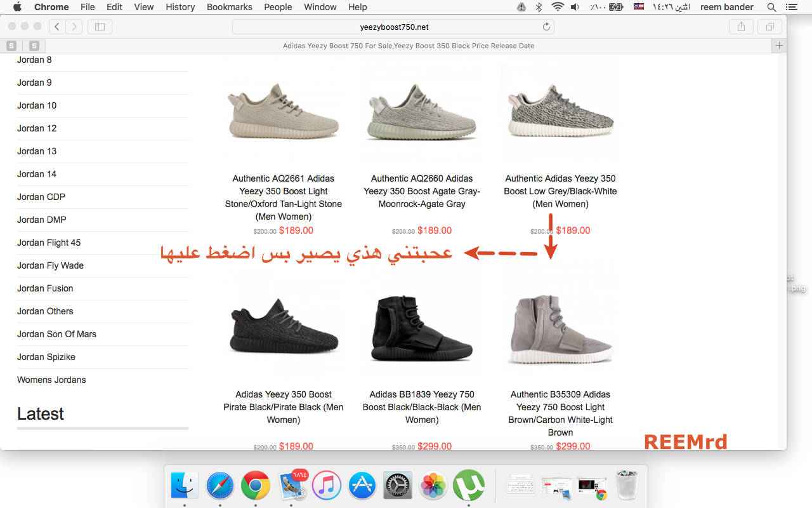The width and height of the screenshot is (812, 508).
Task: Open the App Store from the Dock
Action: (362, 486)
